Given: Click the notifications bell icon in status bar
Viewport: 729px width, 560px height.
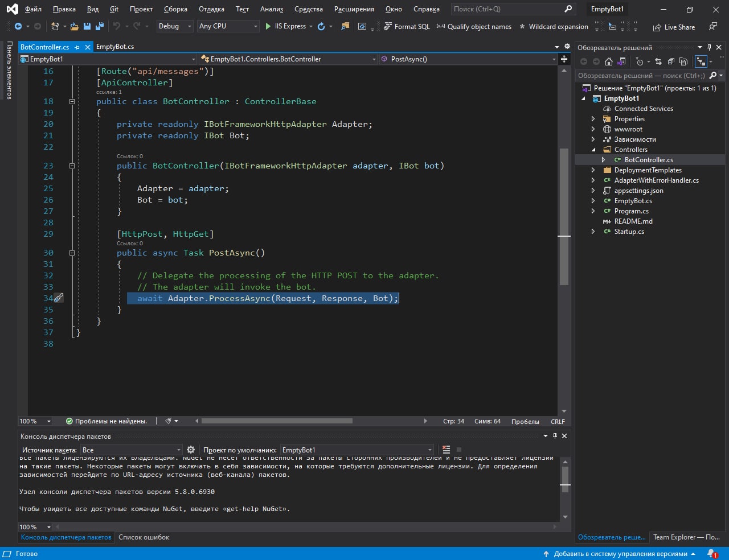Looking at the screenshot, I should pyautogui.click(x=711, y=554).
